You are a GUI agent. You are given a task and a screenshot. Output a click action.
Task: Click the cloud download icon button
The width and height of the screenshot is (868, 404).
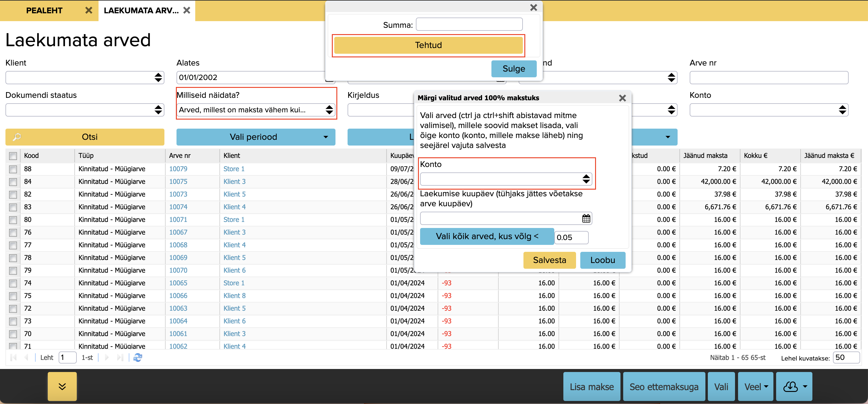coord(791,386)
